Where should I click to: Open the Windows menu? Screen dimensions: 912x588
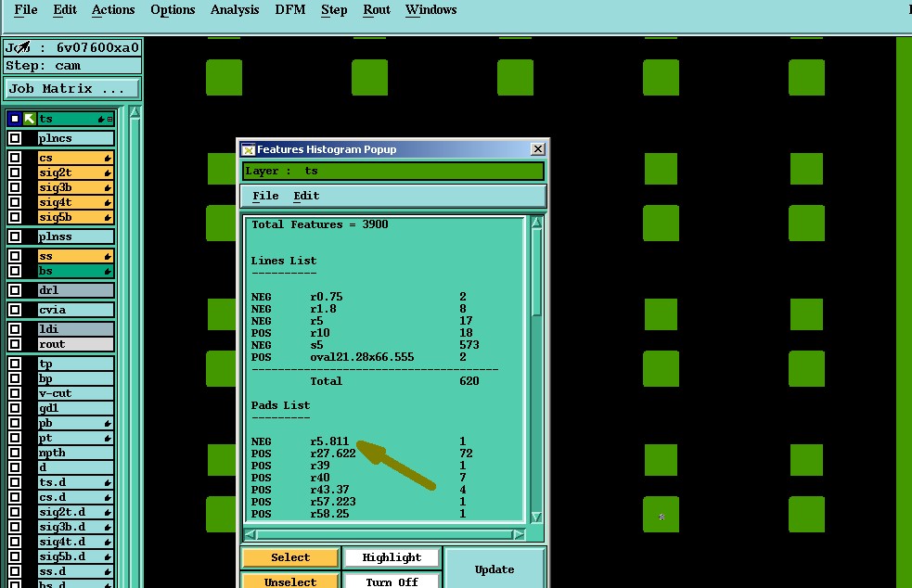pyautogui.click(x=431, y=10)
